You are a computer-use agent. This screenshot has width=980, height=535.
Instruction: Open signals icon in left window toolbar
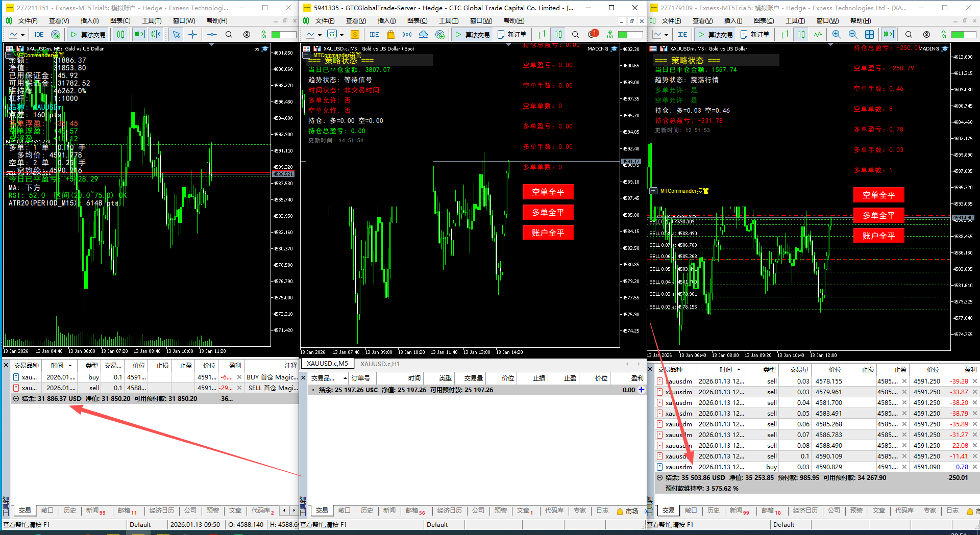coord(56,35)
